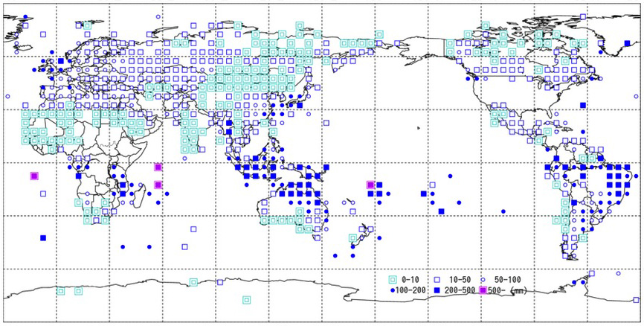
Task: Select the 200-500 legend label text
Action: click(x=458, y=290)
